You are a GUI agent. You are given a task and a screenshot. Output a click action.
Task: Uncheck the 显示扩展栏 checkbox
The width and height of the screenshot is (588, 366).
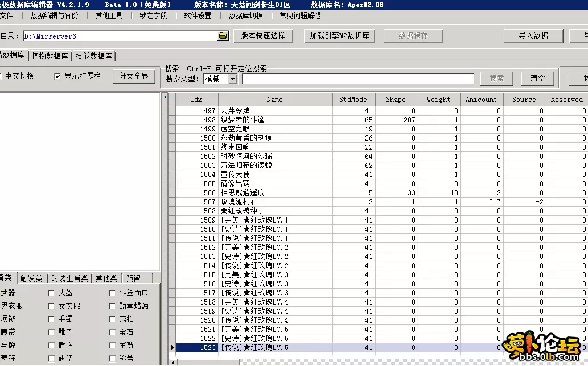[56, 76]
